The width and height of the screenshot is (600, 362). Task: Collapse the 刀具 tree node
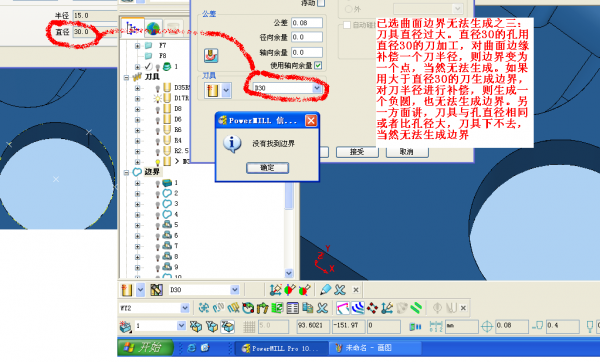tap(126, 77)
